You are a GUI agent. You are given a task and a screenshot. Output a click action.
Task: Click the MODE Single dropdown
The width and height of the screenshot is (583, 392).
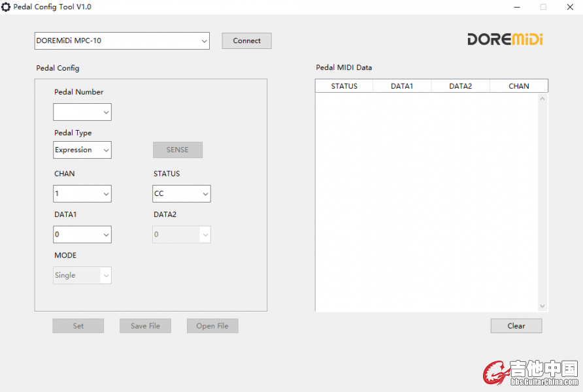pos(82,276)
